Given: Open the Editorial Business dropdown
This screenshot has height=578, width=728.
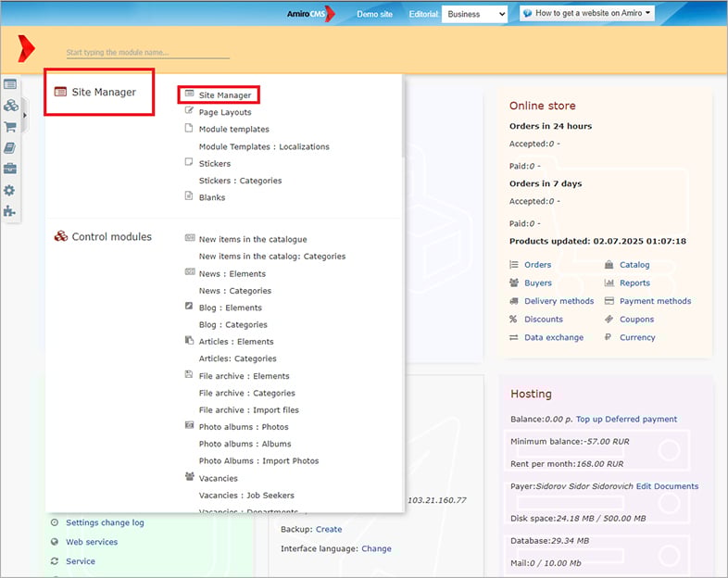Looking at the screenshot, I should (x=474, y=14).
